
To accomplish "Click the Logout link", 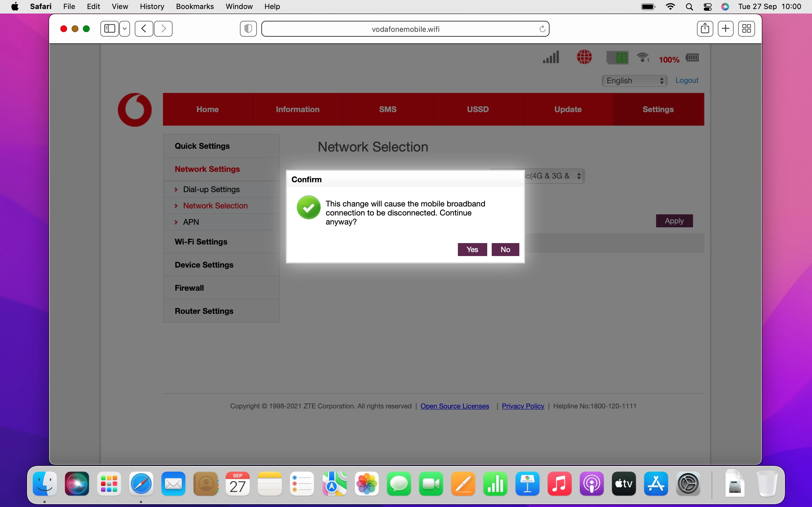I will 687,81.
